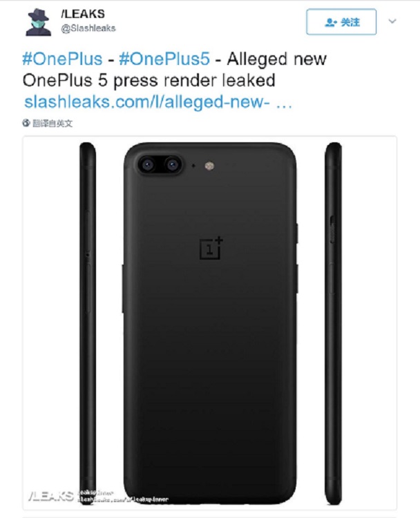Click the tweet text 'press render leaked'

[x=200, y=80]
